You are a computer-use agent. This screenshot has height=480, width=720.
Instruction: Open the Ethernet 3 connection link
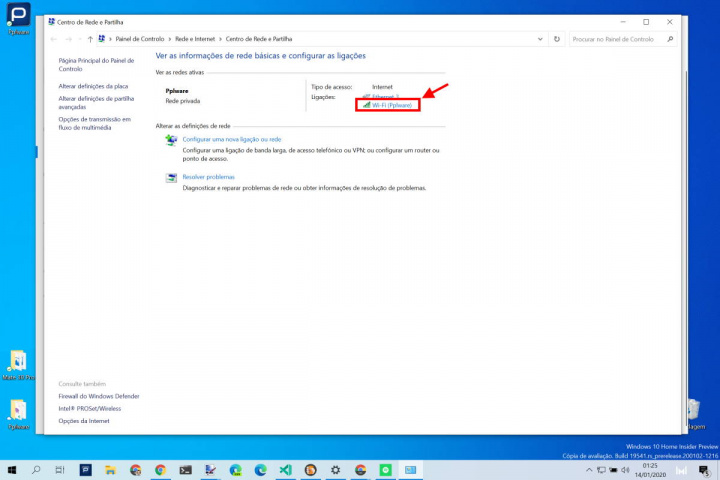pyautogui.click(x=385, y=96)
